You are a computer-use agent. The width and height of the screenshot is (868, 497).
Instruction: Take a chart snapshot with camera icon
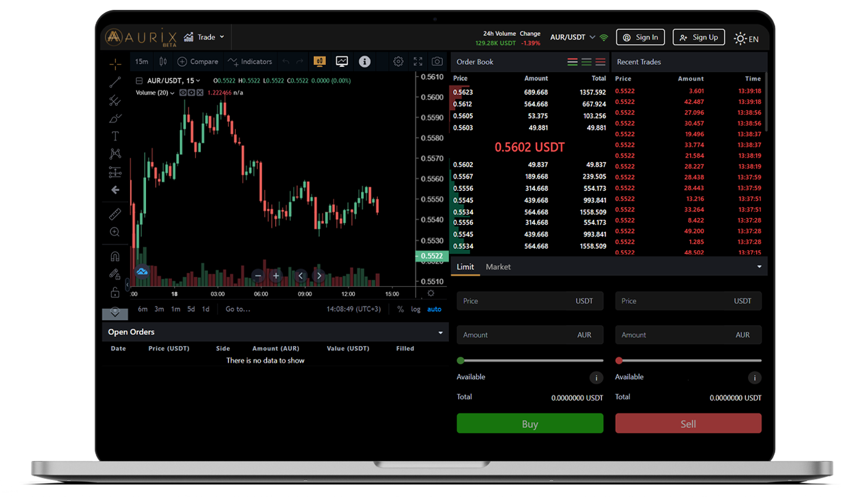pos(437,61)
